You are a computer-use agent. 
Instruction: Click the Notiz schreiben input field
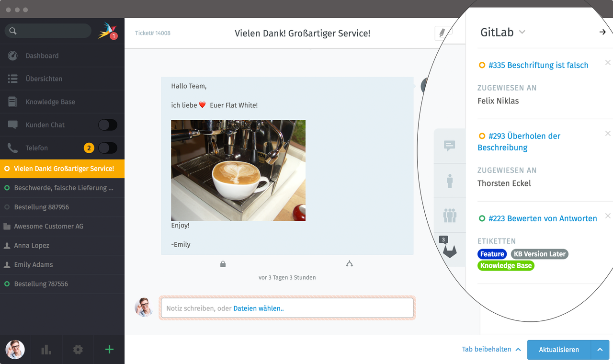pyautogui.click(x=287, y=308)
